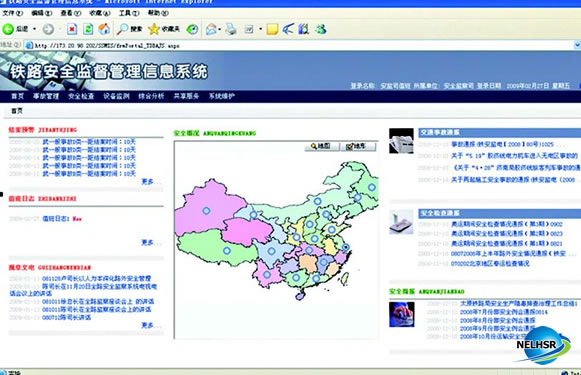Stop page loading with red X icon
The height and width of the screenshot is (375, 581).
click(72, 29)
